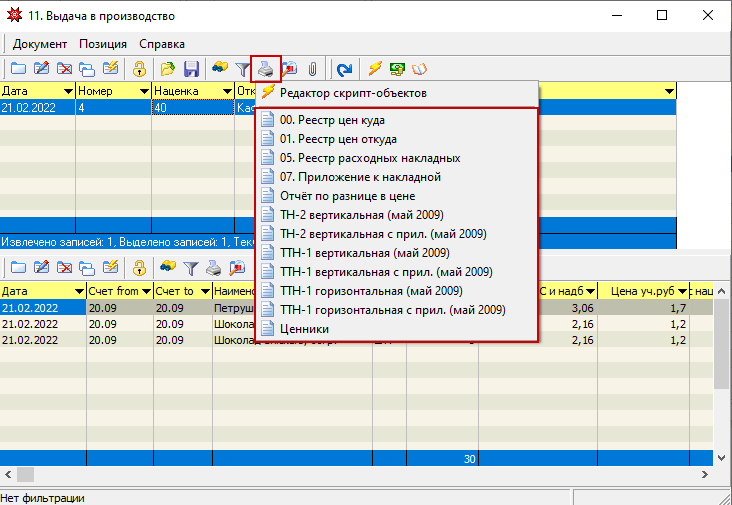Screen dimensions: 732x505
Task: Click the print icon in top toolbar
Action: point(266,69)
